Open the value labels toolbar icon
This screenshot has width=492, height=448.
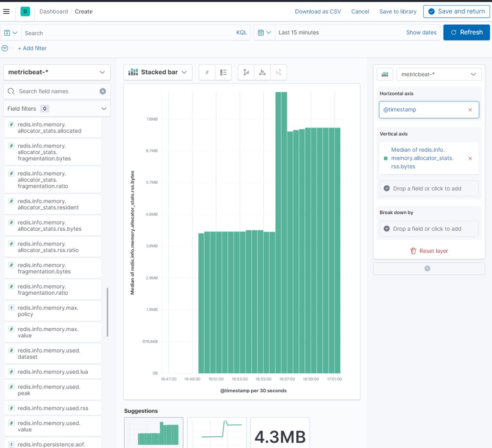point(207,73)
